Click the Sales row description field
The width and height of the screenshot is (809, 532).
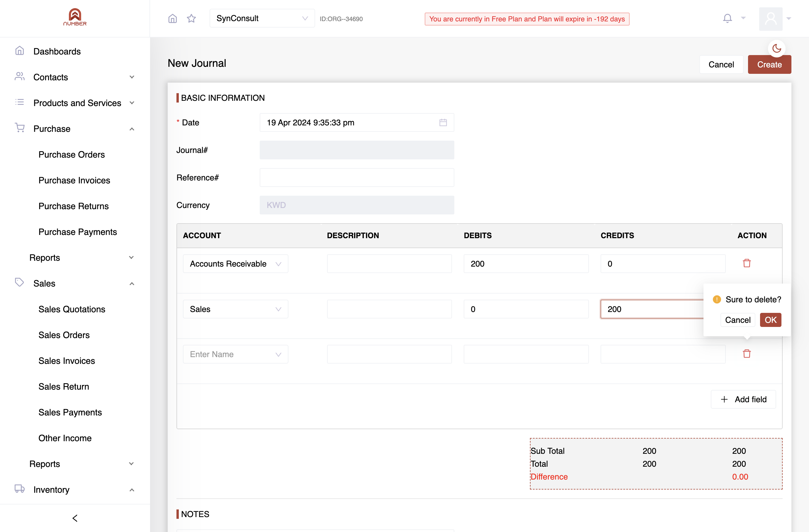tap(389, 309)
